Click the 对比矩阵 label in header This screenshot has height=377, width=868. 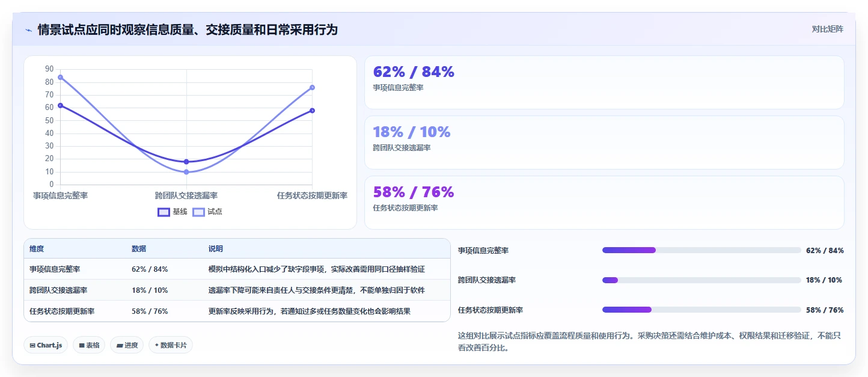(x=827, y=29)
